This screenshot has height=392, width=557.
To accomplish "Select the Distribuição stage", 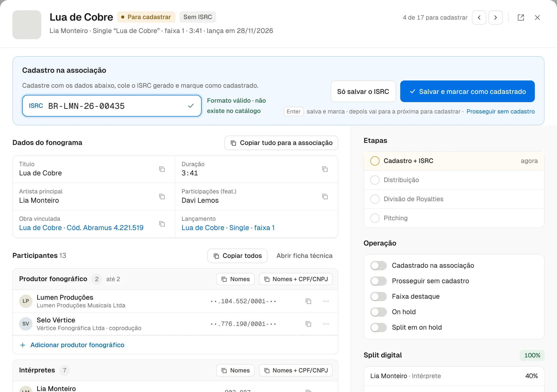I will pyautogui.click(x=454, y=180).
